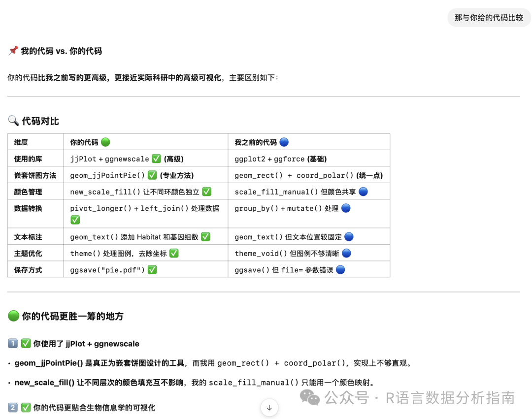The width and height of the screenshot is (532, 419).
Task: Click the checkmark after 去除坐标
Action: point(174,253)
